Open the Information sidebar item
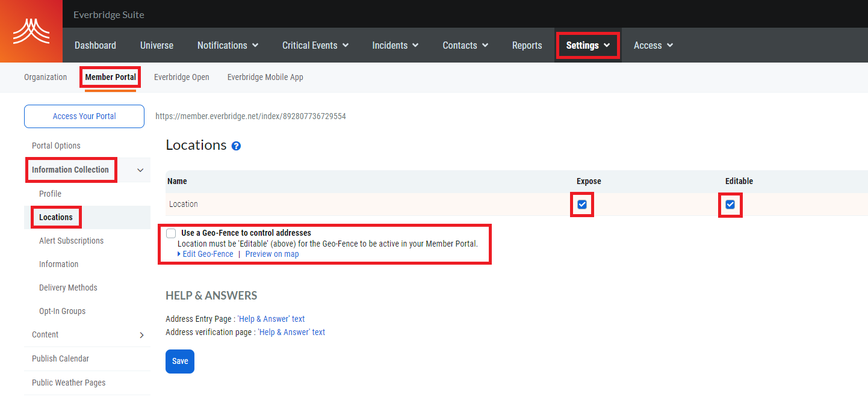The height and width of the screenshot is (400, 868). pyautogui.click(x=58, y=264)
